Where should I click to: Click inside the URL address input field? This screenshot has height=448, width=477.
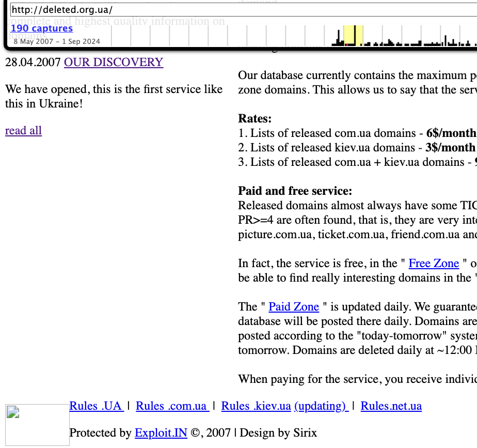pyautogui.click(x=155, y=9)
